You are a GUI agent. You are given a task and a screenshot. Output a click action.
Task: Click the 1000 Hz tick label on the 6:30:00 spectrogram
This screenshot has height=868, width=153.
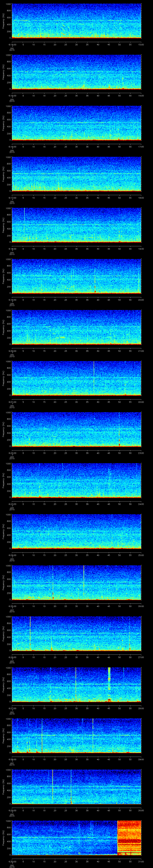[8, 821]
